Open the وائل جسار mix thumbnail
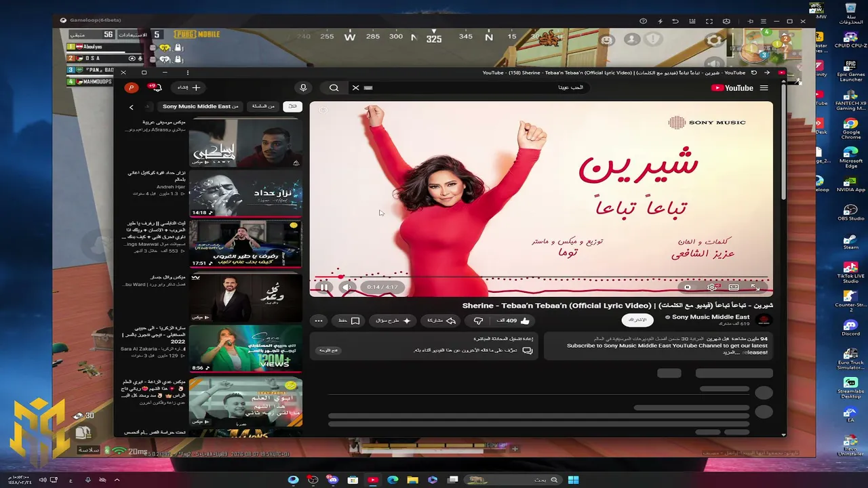Viewport: 868px width, 488px height. [x=245, y=298]
